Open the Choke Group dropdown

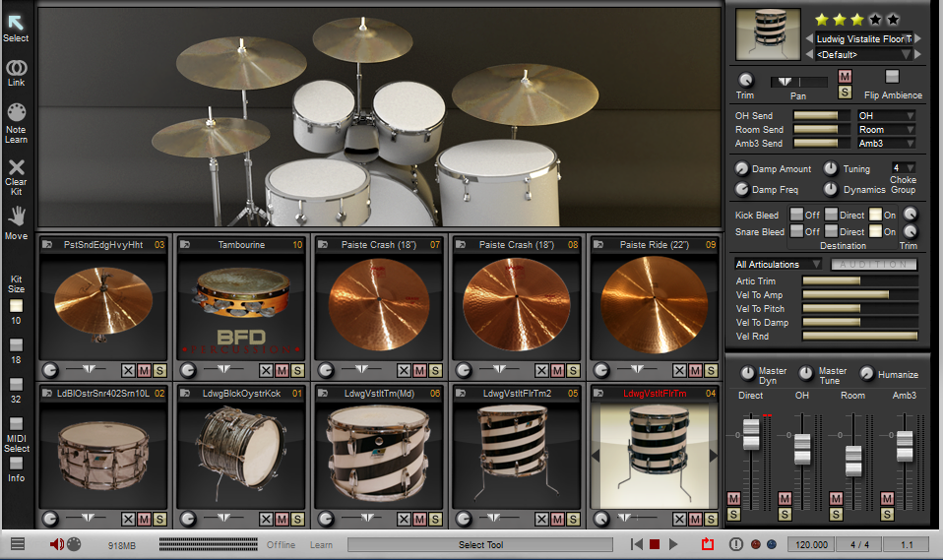point(904,168)
